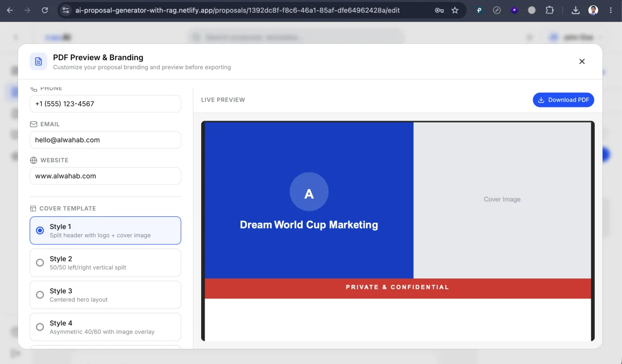Screen dimensions: 622x364
Task: Click the WEBSITE field label
Action: (54, 160)
